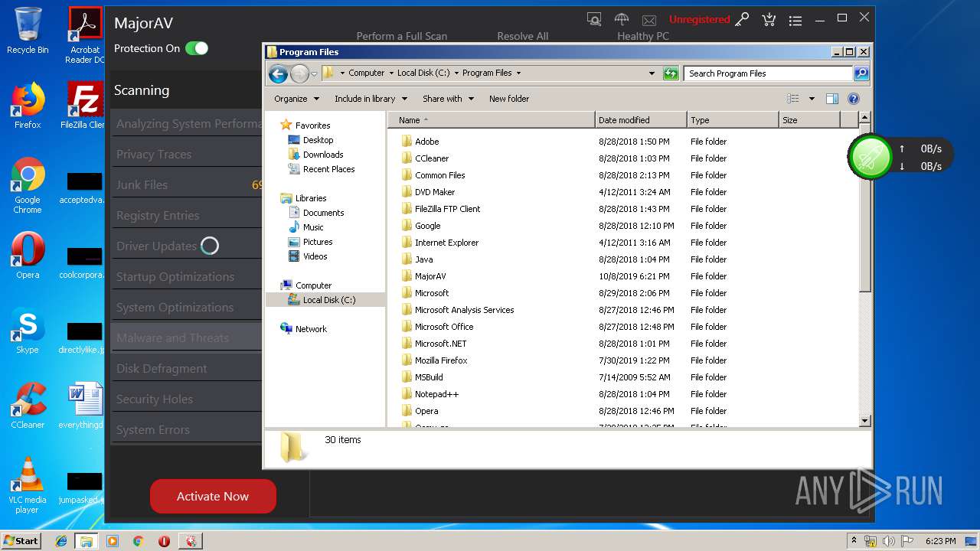Click the MajorAV umbrella protection icon
This screenshot has width=980, height=551.
622,19
